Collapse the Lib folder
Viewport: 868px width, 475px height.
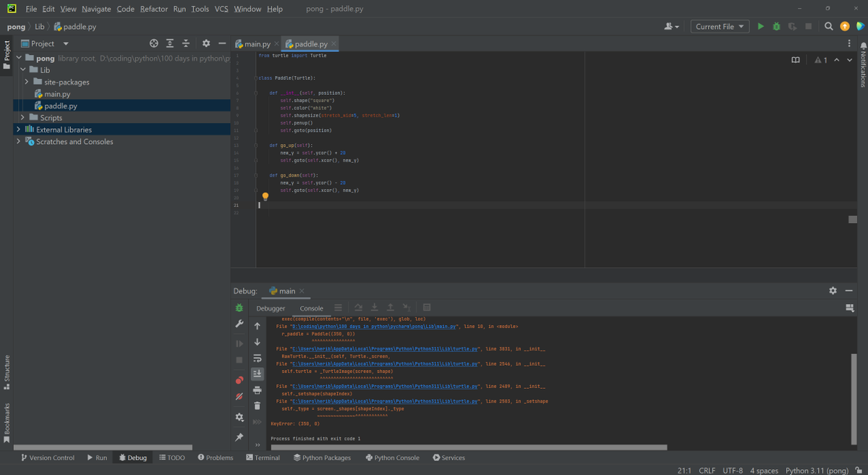(24, 70)
